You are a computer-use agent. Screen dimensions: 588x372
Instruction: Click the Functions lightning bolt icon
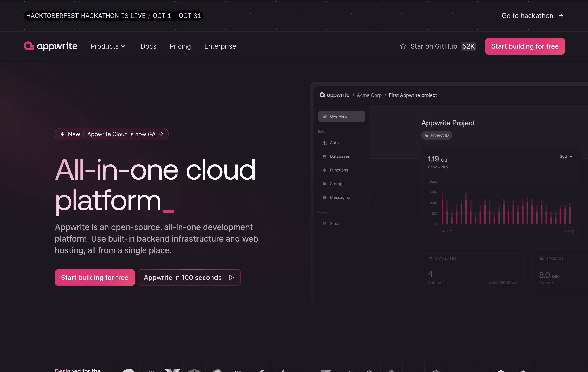click(325, 170)
